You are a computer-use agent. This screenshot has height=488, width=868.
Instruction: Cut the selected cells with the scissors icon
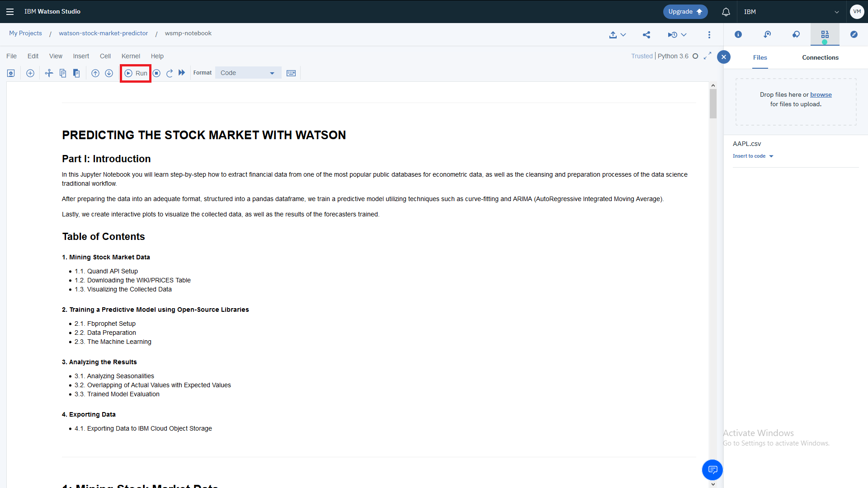tap(49, 73)
